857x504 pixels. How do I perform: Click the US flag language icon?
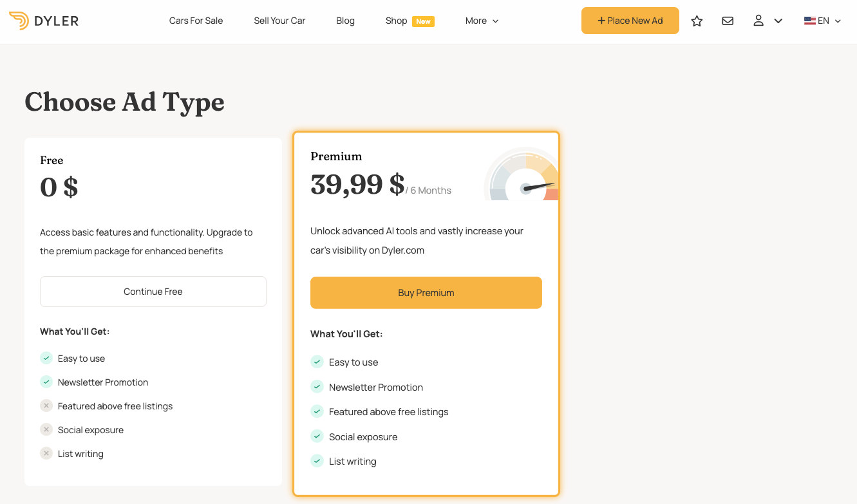(810, 21)
